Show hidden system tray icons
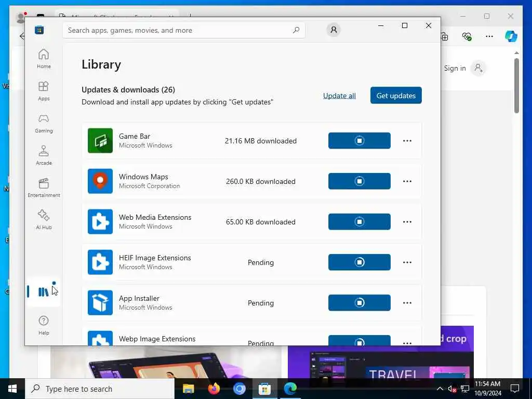 click(440, 389)
